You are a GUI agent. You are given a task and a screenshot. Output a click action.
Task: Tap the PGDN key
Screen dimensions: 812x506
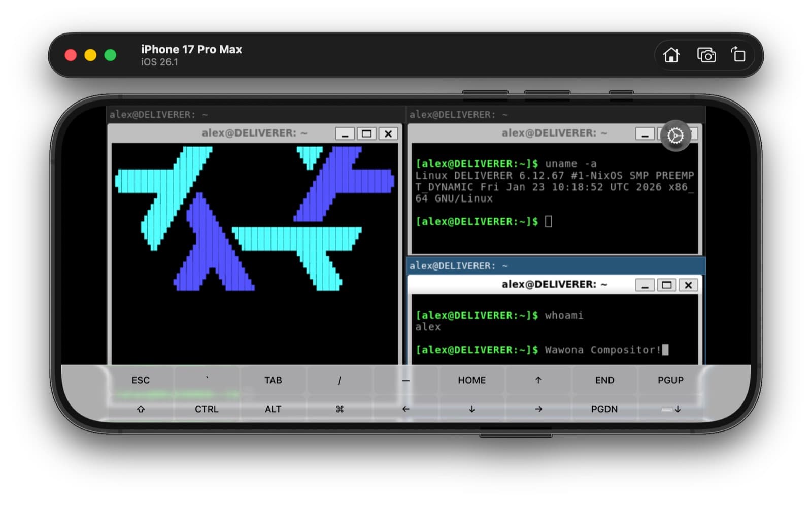(604, 409)
